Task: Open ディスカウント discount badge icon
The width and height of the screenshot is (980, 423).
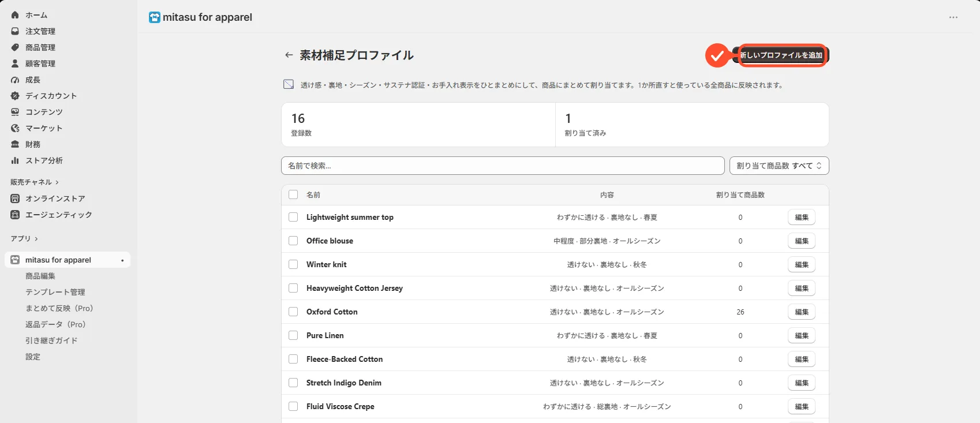Action: [15, 96]
